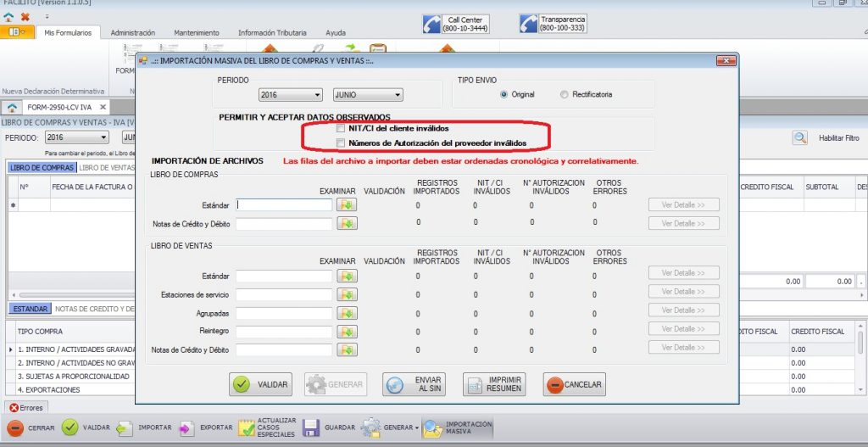The width and height of the screenshot is (868, 447).
Task: Open Ayuda ribbon tab
Action: tap(336, 33)
